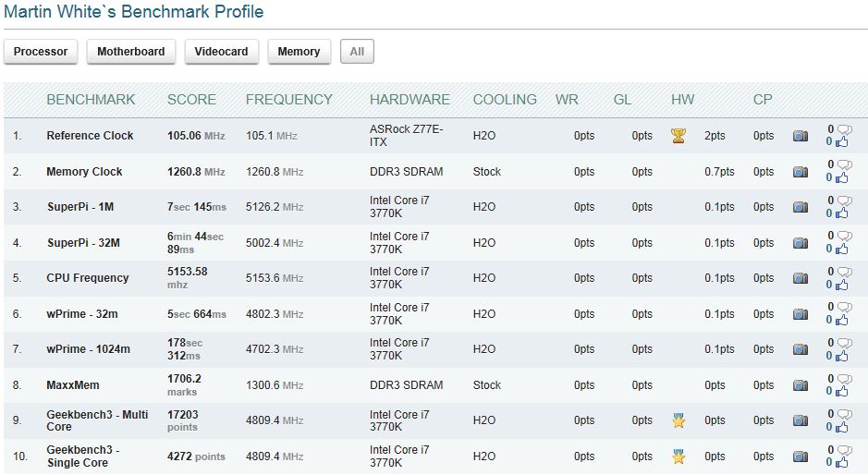Click the 4272 points score
This screenshot has height=475, width=868.
(x=196, y=457)
